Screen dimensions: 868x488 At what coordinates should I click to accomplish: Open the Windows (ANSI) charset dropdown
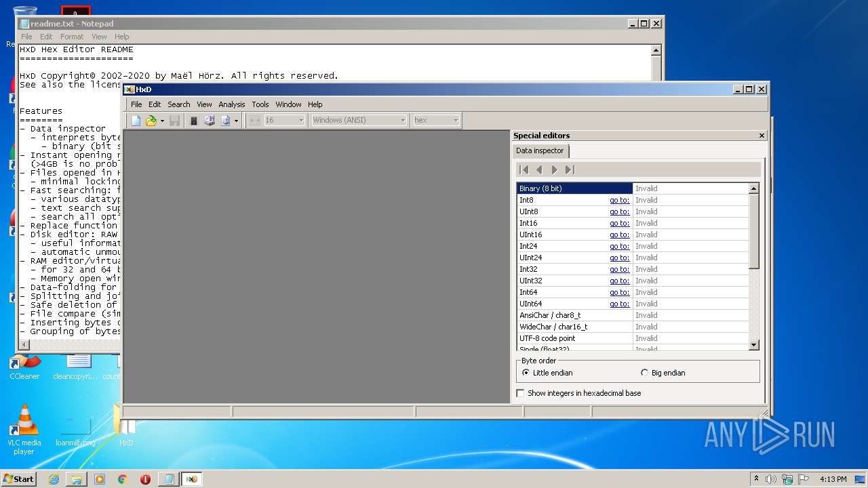(x=359, y=120)
